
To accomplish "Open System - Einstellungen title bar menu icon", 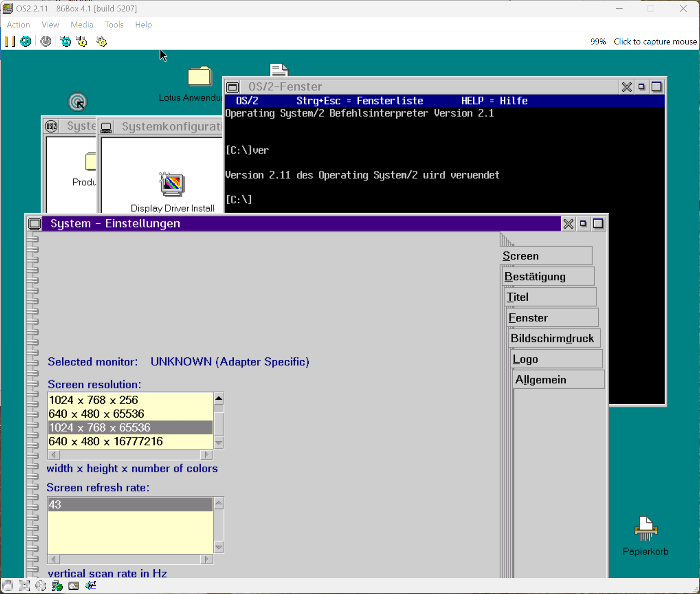I will [x=34, y=224].
